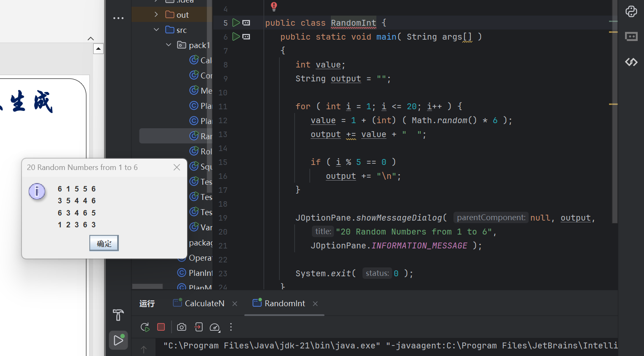This screenshot has width=644, height=356.
Task: Click the 确定 button in the dialog
Action: (104, 243)
